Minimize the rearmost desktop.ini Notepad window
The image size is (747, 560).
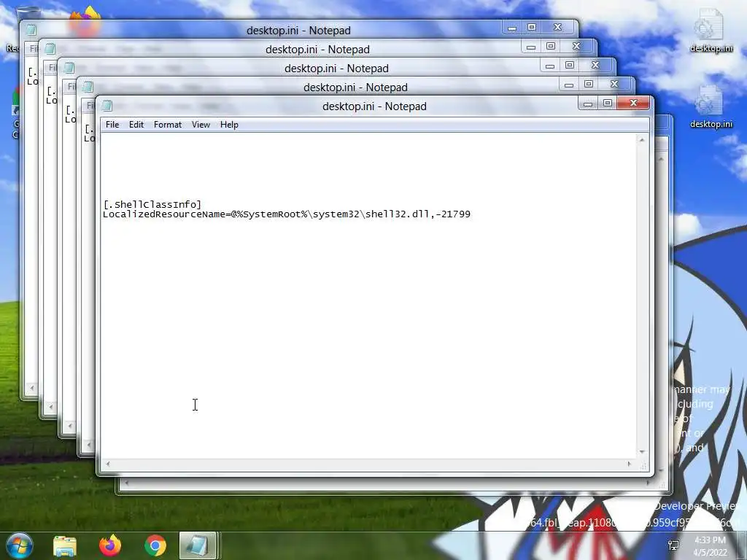point(512,28)
